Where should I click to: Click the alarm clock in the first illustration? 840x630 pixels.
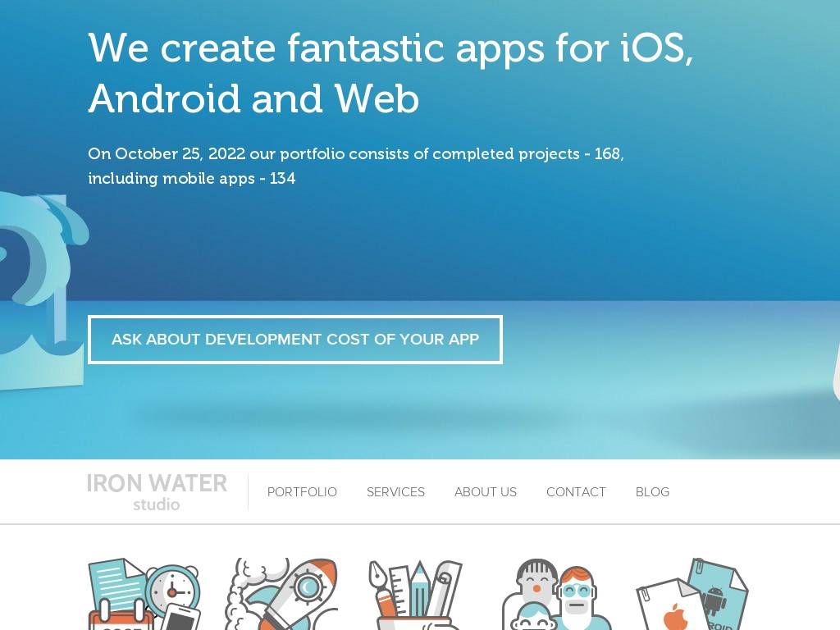click(x=172, y=591)
